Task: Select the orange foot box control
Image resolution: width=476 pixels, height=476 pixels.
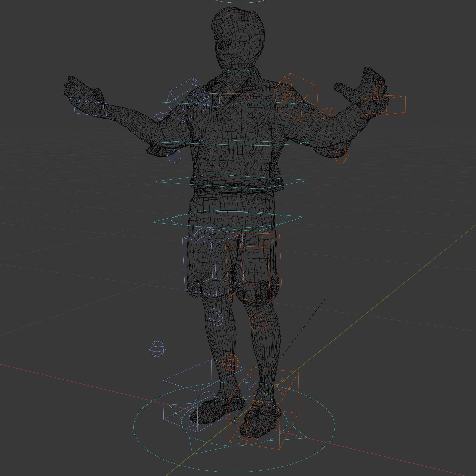Action: [x=264, y=408]
